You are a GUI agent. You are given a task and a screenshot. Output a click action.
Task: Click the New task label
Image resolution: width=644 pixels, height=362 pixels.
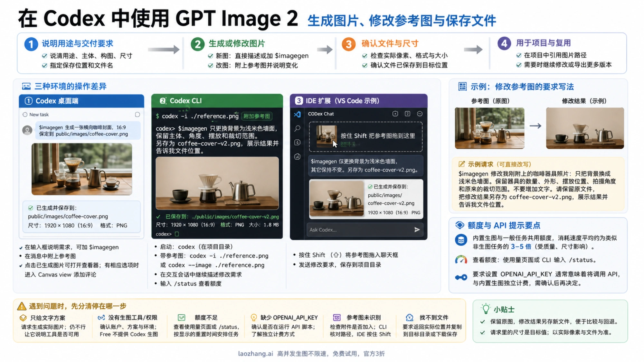click(x=39, y=115)
